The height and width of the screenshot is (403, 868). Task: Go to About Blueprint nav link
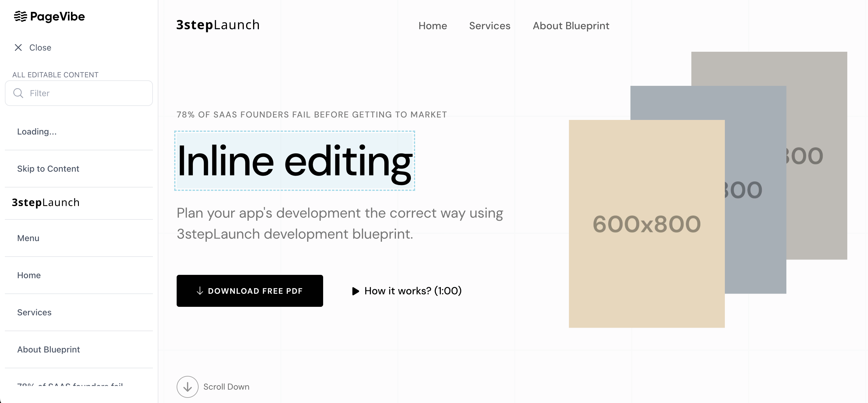click(x=571, y=26)
